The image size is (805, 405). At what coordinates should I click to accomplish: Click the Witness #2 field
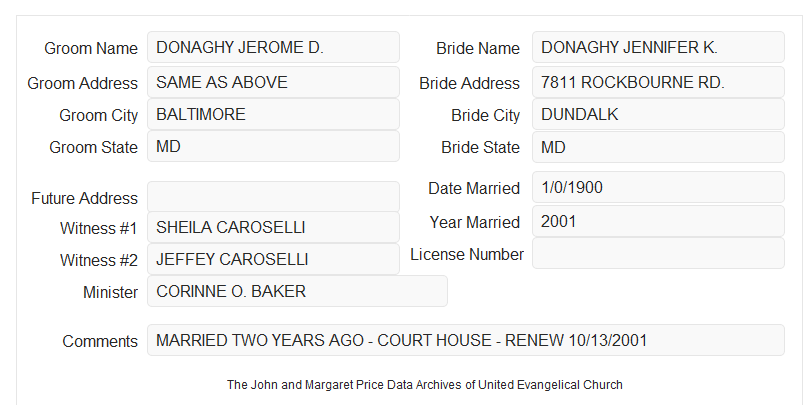(x=273, y=259)
